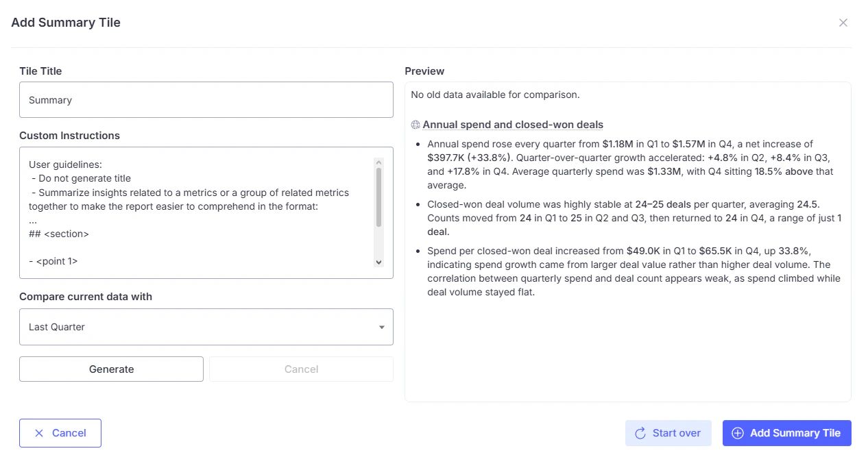
Task: Focus the Tile Title input field
Action: tap(206, 100)
